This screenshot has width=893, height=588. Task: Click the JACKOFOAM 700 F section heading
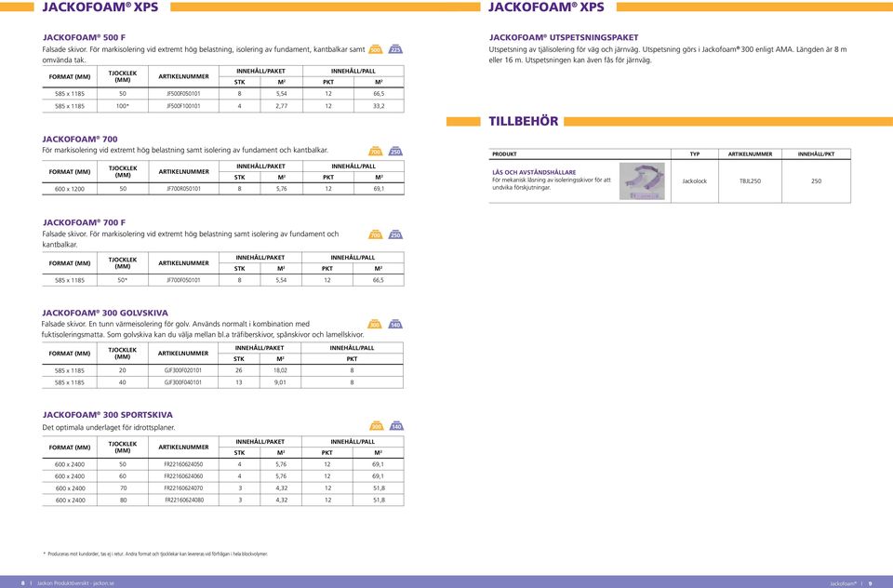pyautogui.click(x=84, y=222)
